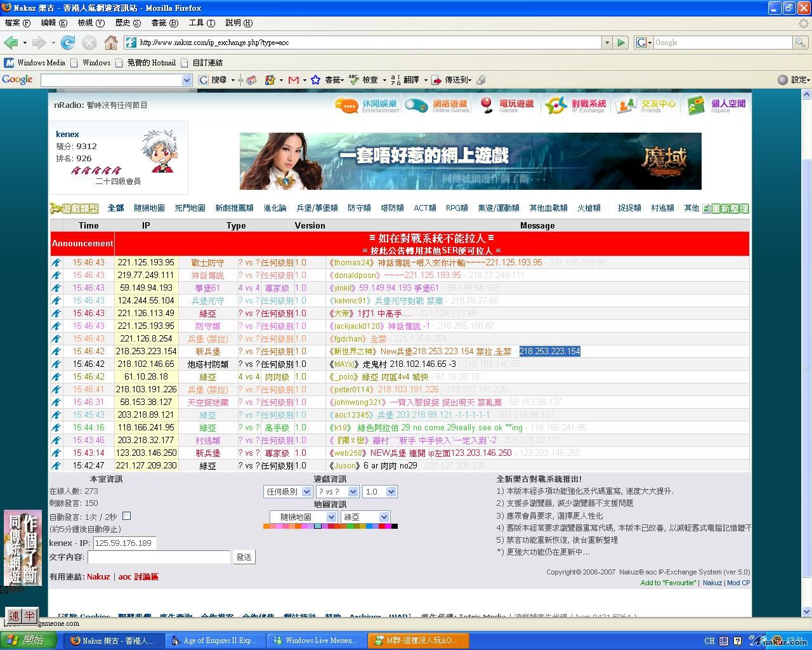812x650 pixels.
Task: Expand the address bar URL history dropdown
Action: 606,43
